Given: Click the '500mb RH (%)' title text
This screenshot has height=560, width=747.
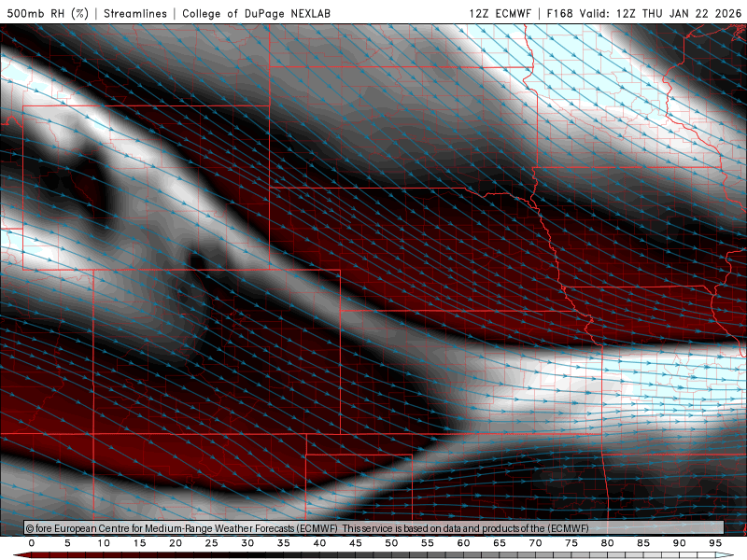Looking at the screenshot, I should click(x=48, y=13).
